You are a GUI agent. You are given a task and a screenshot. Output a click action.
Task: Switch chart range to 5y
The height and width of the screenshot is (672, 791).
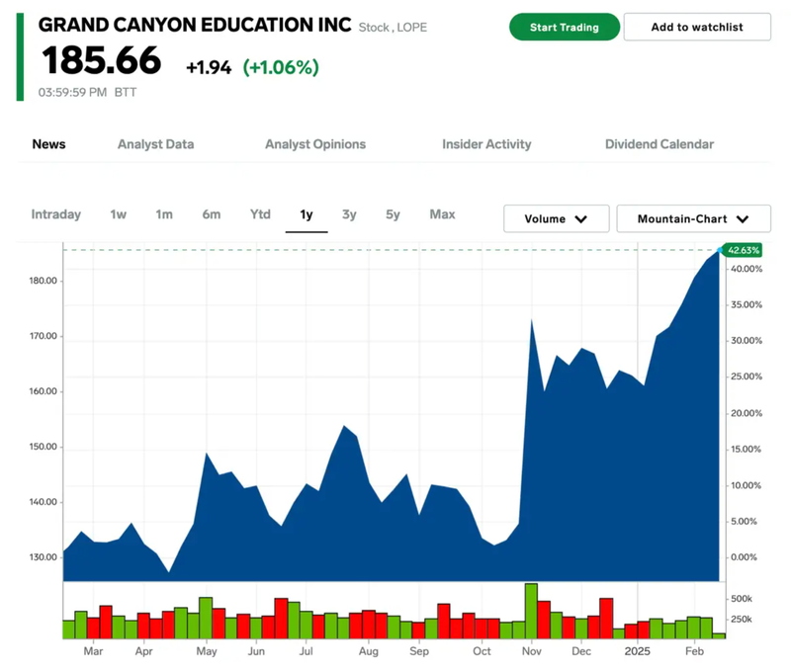click(394, 214)
